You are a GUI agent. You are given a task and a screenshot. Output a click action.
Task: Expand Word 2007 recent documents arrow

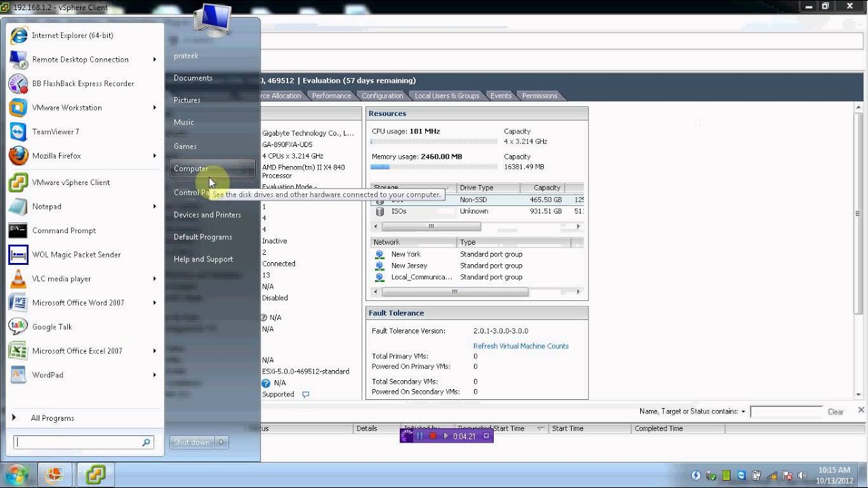coord(155,303)
